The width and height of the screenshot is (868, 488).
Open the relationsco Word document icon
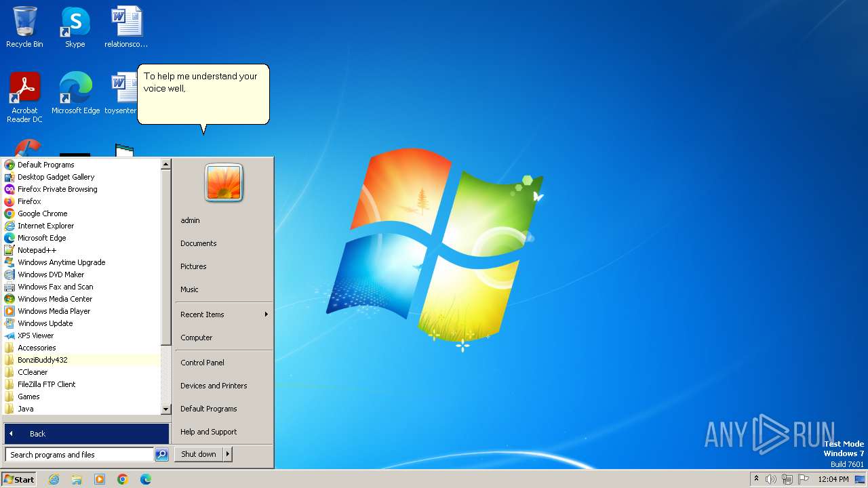126,27
